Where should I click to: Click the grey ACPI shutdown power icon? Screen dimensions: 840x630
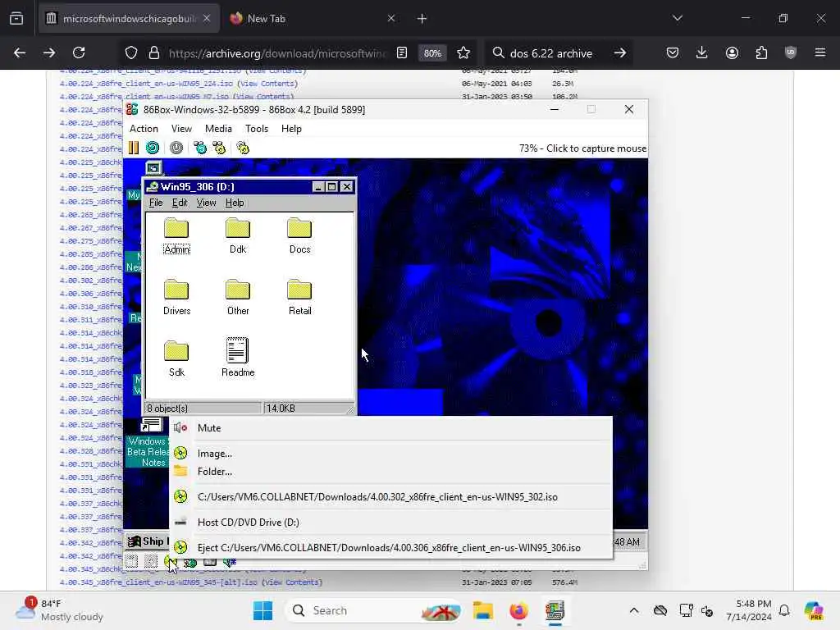176,148
